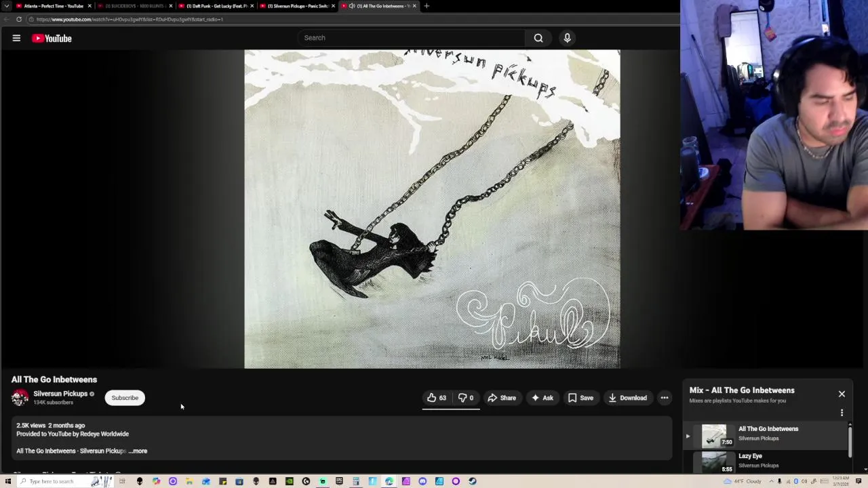
Task: Close the Daft Punk tab
Action: point(252,6)
